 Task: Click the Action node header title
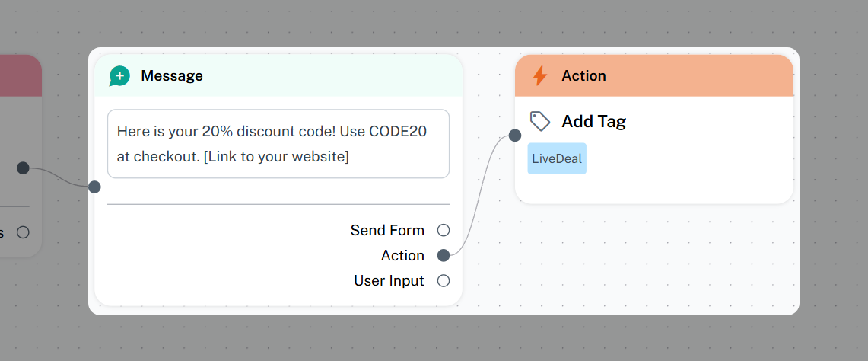pyautogui.click(x=583, y=76)
